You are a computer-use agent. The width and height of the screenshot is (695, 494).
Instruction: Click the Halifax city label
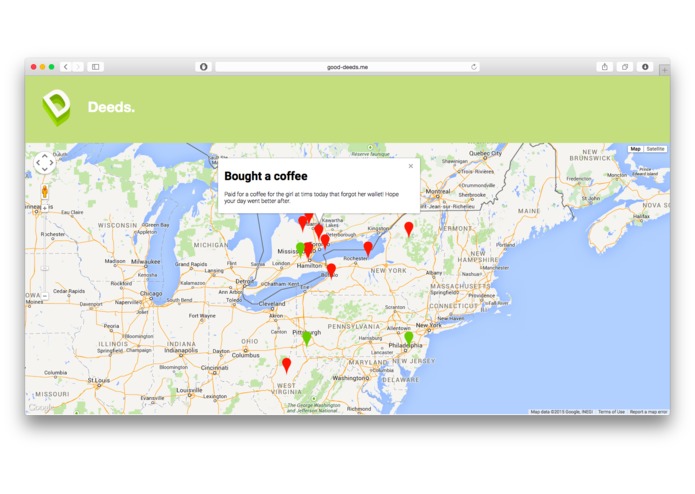[641, 216]
